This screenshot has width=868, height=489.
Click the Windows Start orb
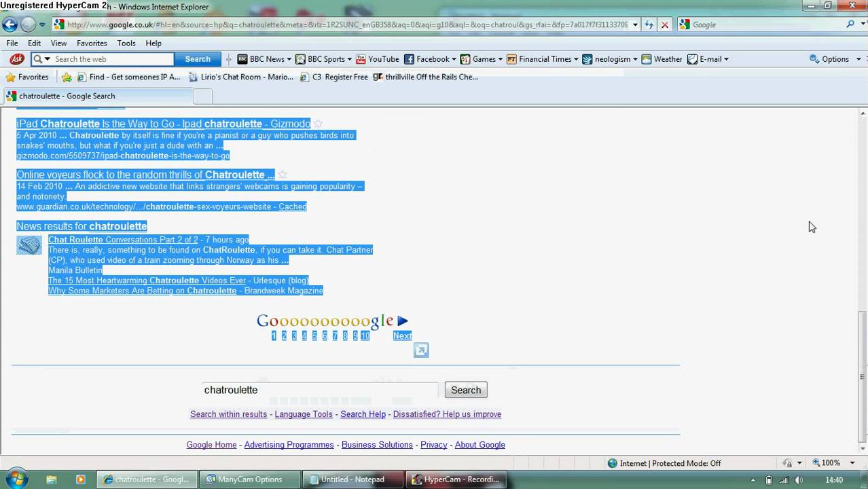pyautogui.click(x=16, y=479)
